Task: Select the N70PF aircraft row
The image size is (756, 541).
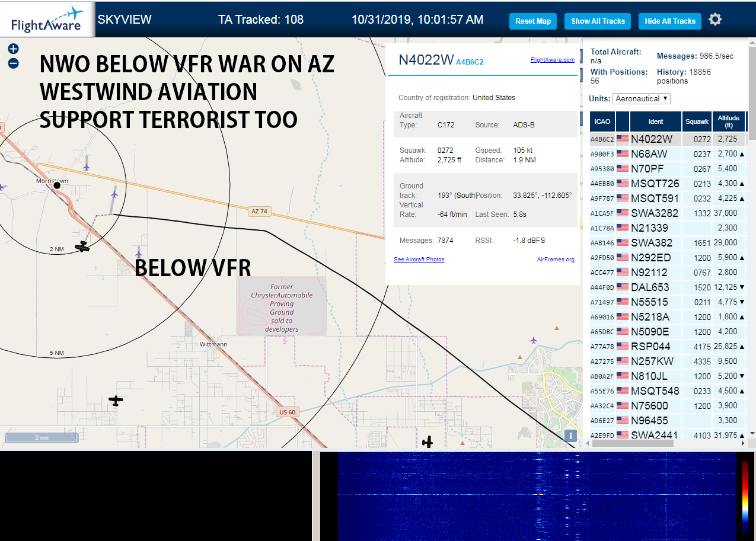Action: point(668,169)
